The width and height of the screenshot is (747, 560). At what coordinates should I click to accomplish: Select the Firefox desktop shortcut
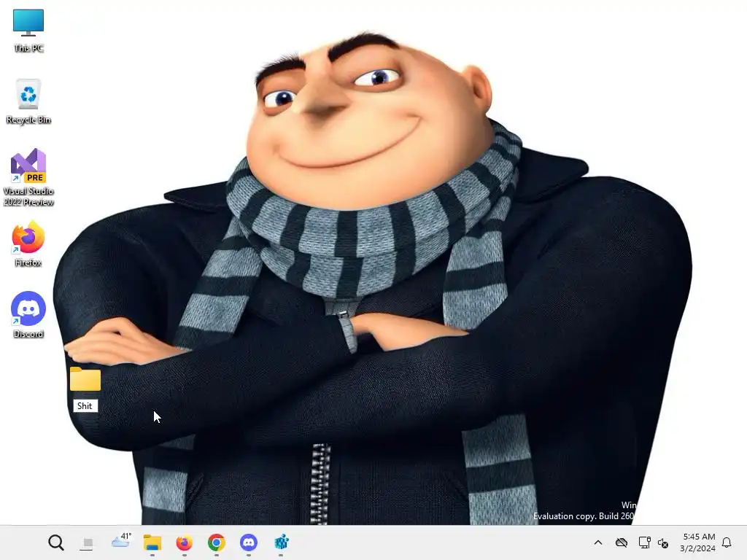click(28, 244)
